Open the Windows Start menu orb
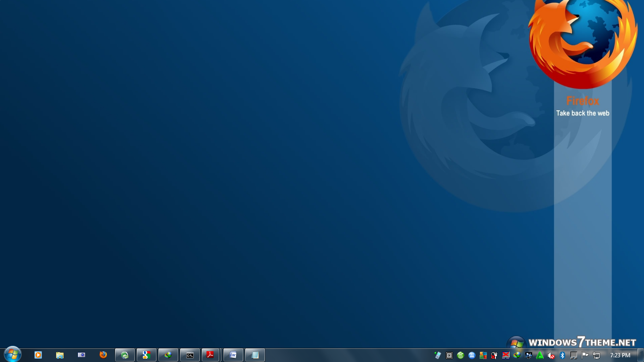The image size is (644, 362). point(12,354)
